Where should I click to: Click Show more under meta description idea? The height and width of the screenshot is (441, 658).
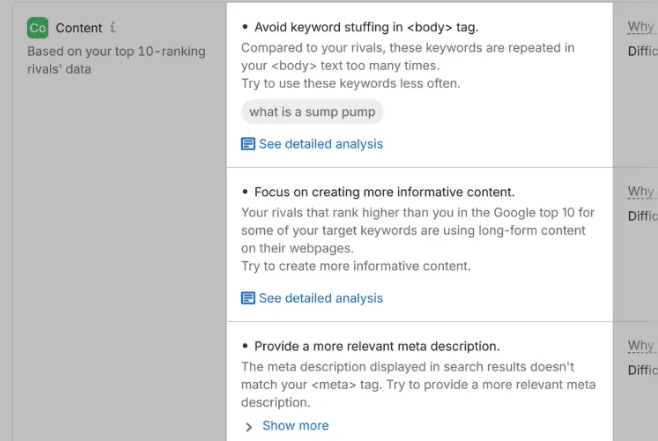tap(295, 426)
